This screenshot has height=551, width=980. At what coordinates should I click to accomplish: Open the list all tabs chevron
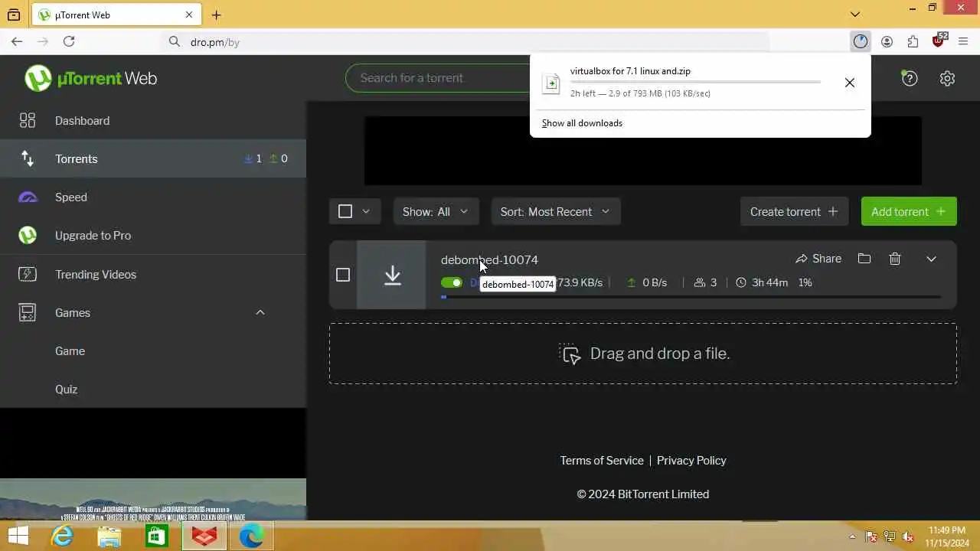point(855,14)
